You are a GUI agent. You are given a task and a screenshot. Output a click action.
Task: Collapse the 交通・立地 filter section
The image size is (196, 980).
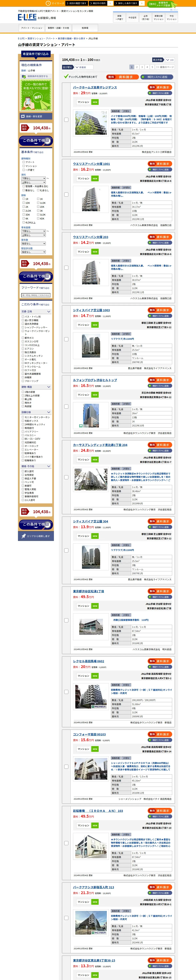tap(36, 312)
